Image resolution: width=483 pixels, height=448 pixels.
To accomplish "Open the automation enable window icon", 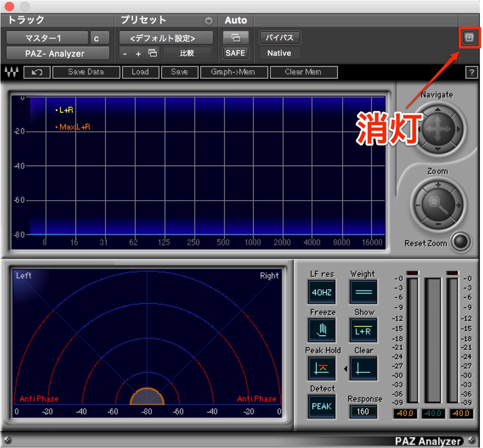I will pos(236,38).
